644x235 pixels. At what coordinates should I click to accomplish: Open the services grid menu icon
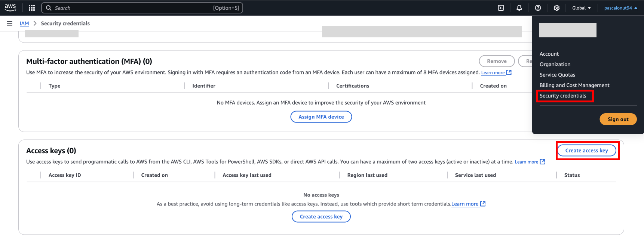(x=32, y=8)
